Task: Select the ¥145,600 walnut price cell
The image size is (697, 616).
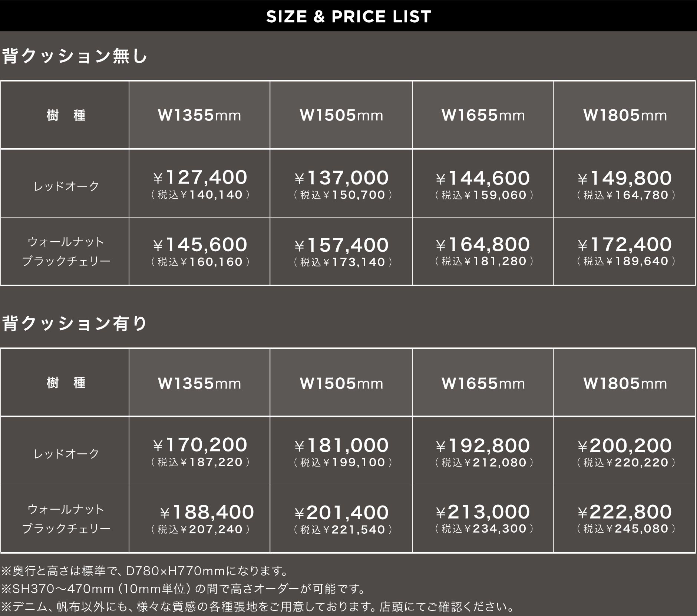Action: (199, 251)
